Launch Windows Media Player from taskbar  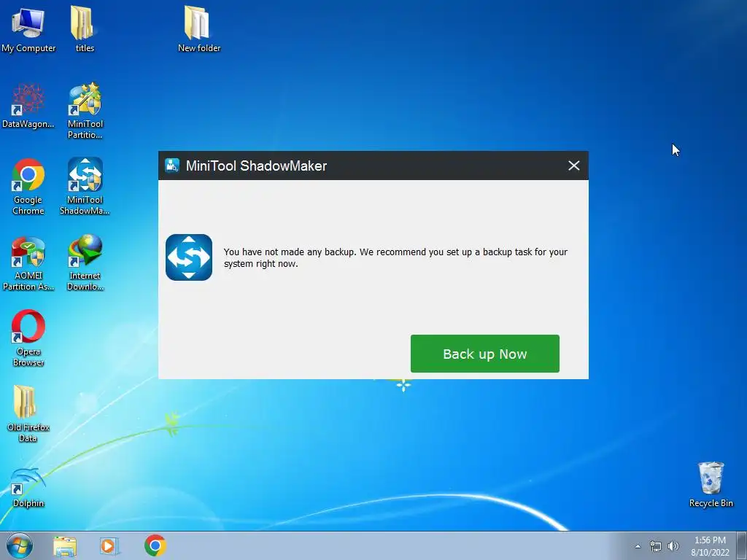pos(109,546)
